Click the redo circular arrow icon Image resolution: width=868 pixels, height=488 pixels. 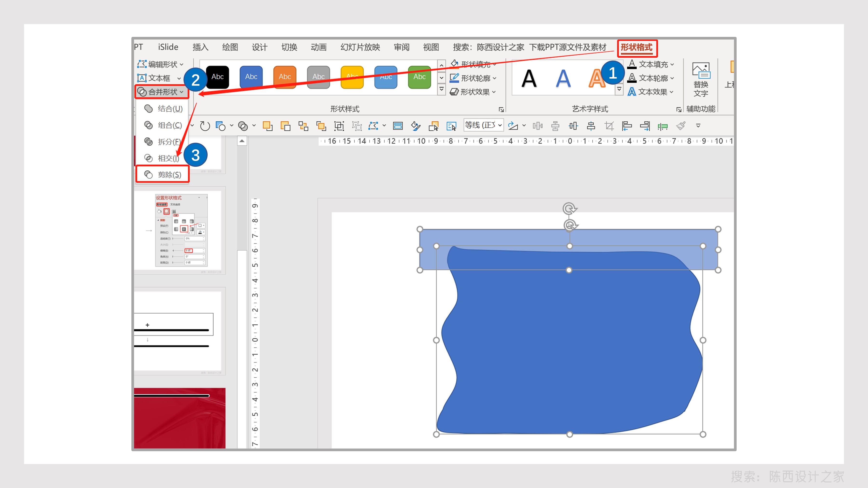(204, 126)
